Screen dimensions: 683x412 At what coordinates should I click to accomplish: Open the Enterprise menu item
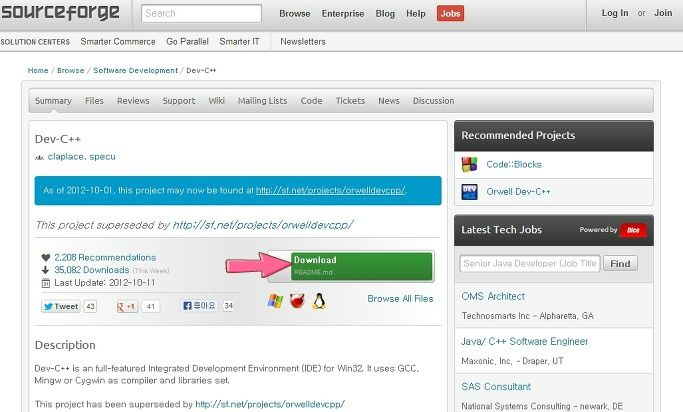pyautogui.click(x=343, y=14)
